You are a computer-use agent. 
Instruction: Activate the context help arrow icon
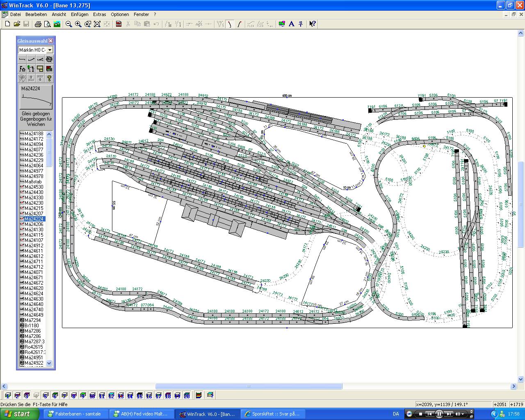pos(313,24)
